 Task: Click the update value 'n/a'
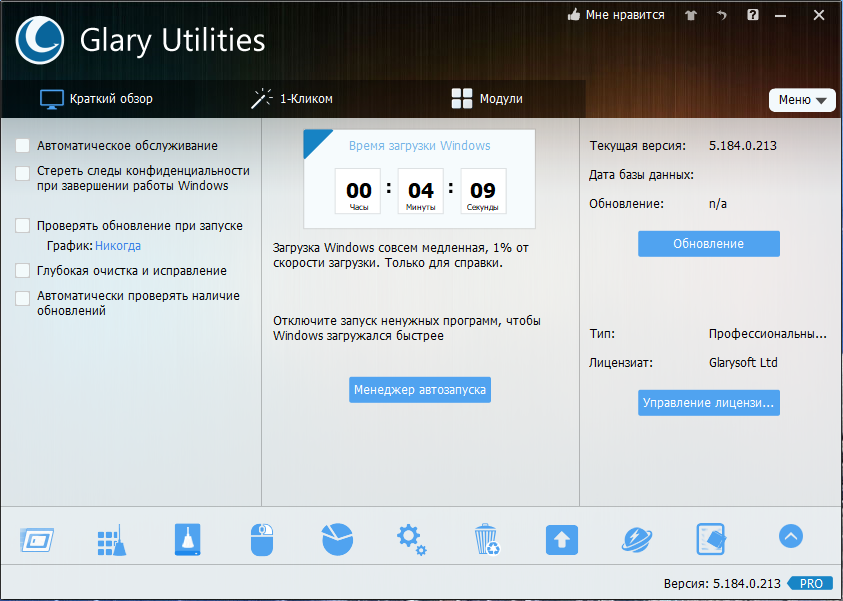[x=718, y=204]
